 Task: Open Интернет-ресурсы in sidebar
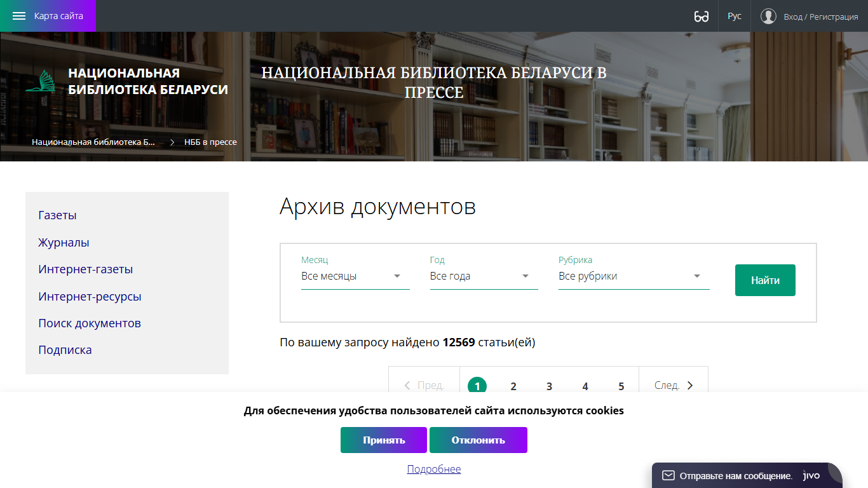click(90, 297)
